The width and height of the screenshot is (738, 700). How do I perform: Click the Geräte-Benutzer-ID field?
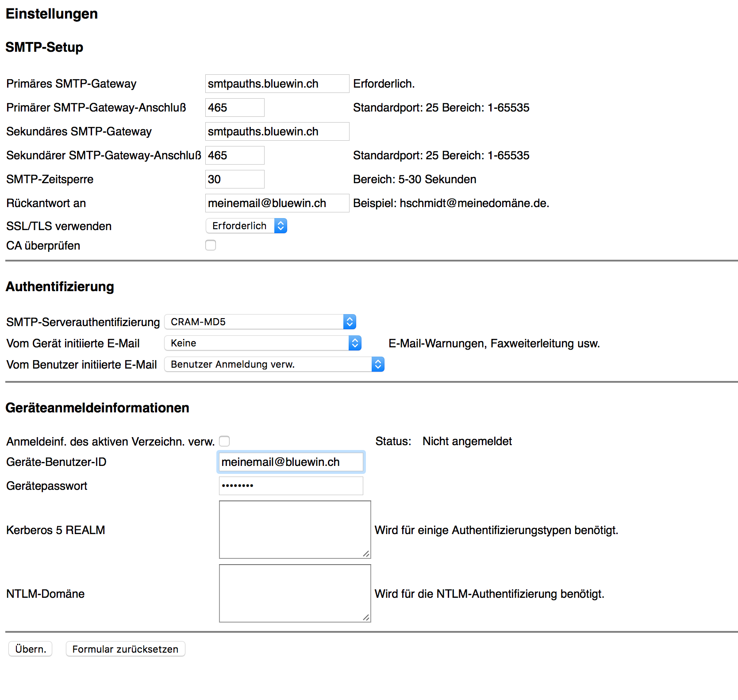(x=291, y=462)
